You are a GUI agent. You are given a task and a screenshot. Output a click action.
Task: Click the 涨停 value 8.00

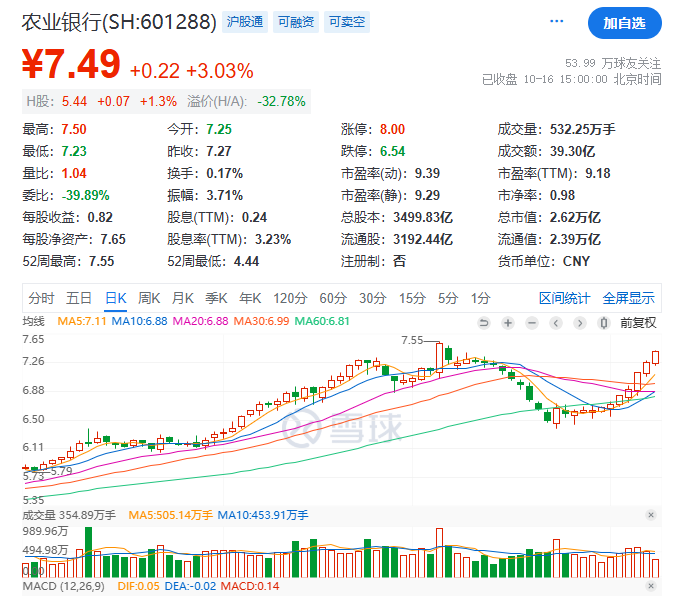[392, 129]
